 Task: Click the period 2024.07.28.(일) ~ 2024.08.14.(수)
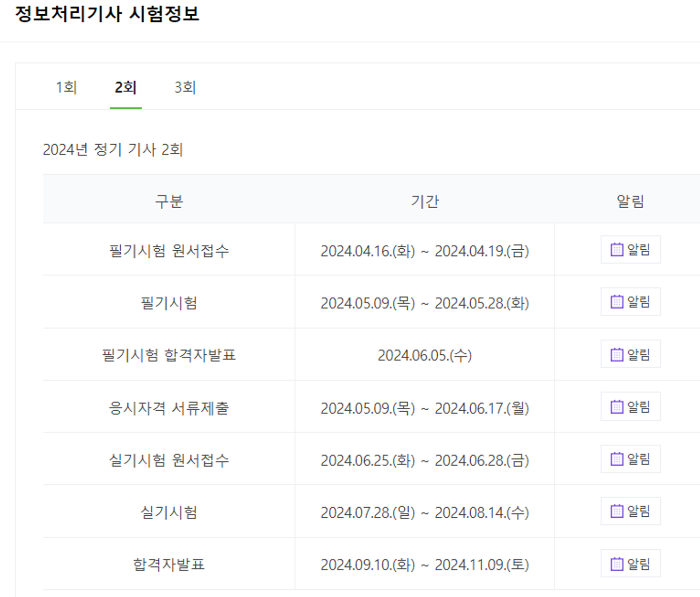pyautogui.click(x=425, y=512)
